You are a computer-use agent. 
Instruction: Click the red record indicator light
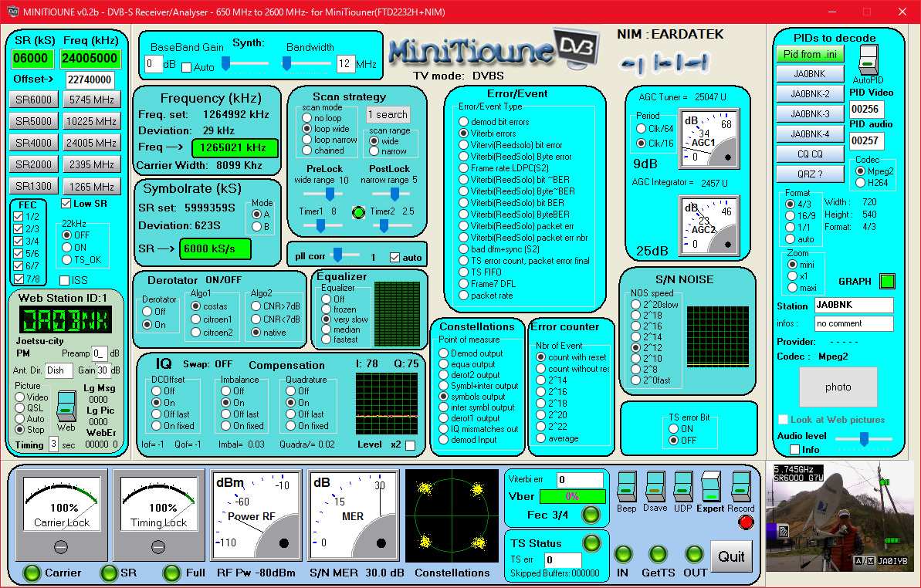(746, 522)
